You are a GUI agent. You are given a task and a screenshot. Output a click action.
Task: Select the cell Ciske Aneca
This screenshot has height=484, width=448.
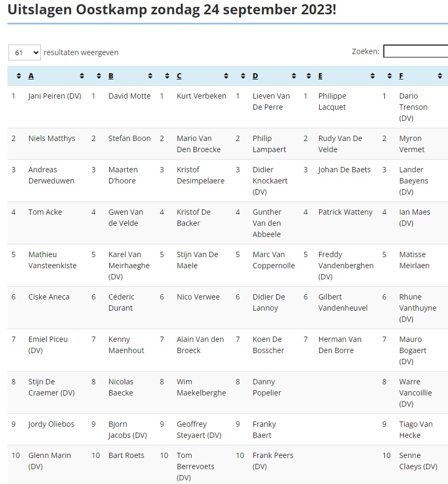click(x=49, y=297)
